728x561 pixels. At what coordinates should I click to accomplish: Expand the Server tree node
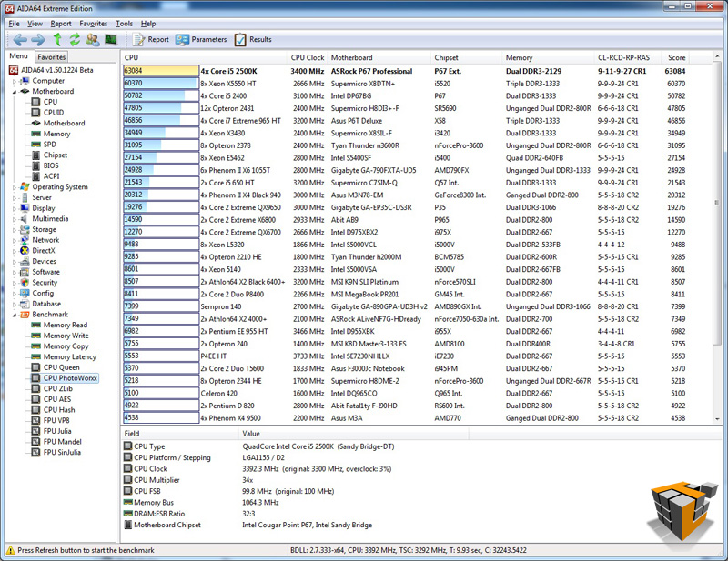[15, 198]
